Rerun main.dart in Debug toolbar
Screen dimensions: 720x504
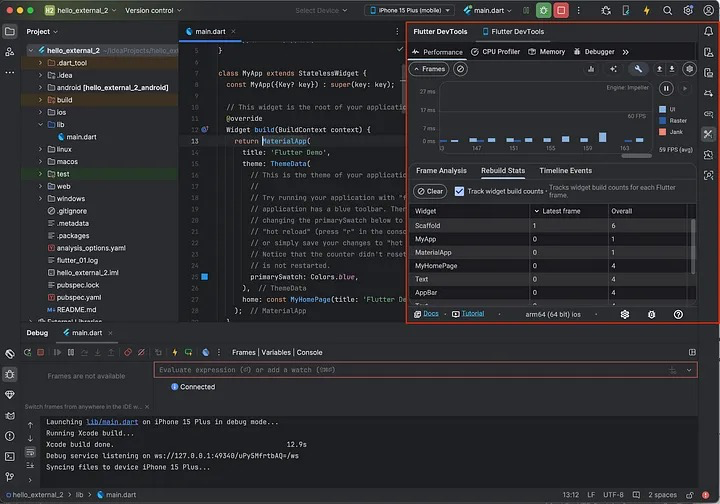28,352
